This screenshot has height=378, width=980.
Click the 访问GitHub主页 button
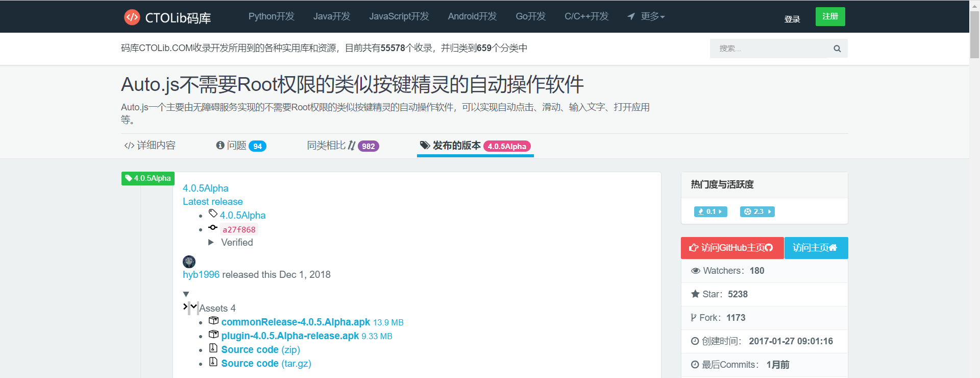click(x=732, y=248)
